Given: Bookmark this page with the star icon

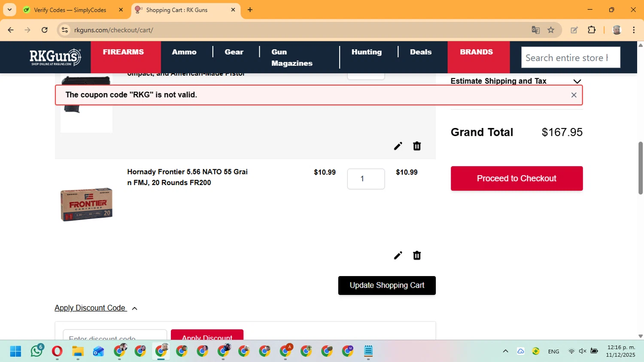Looking at the screenshot, I should point(551,30).
